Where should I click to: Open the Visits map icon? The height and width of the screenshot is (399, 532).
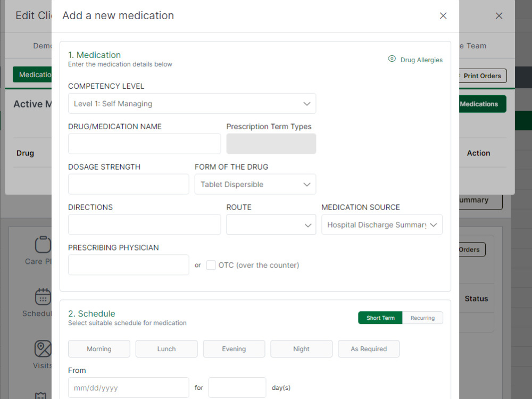43,348
